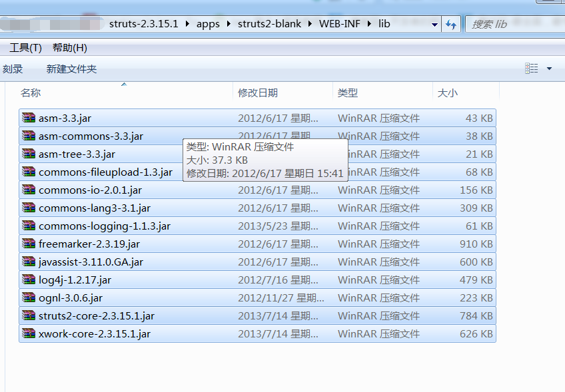Click the 784 KB size cell
The height and width of the screenshot is (392, 565).
[476, 316]
